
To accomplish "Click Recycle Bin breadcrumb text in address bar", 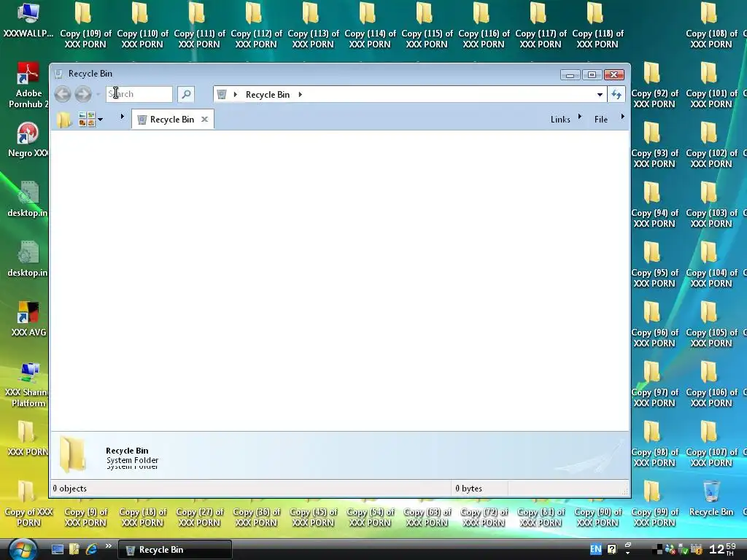I will (x=268, y=94).
